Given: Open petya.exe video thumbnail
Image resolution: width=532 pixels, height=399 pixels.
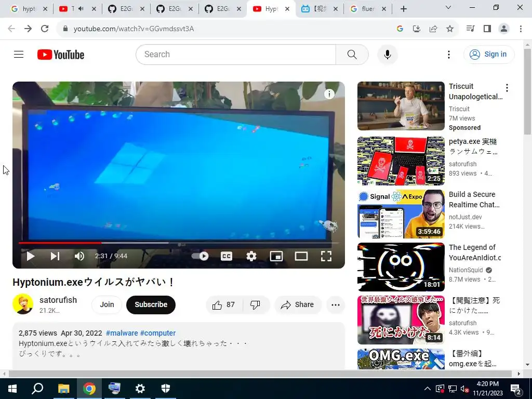Looking at the screenshot, I should tap(401, 161).
